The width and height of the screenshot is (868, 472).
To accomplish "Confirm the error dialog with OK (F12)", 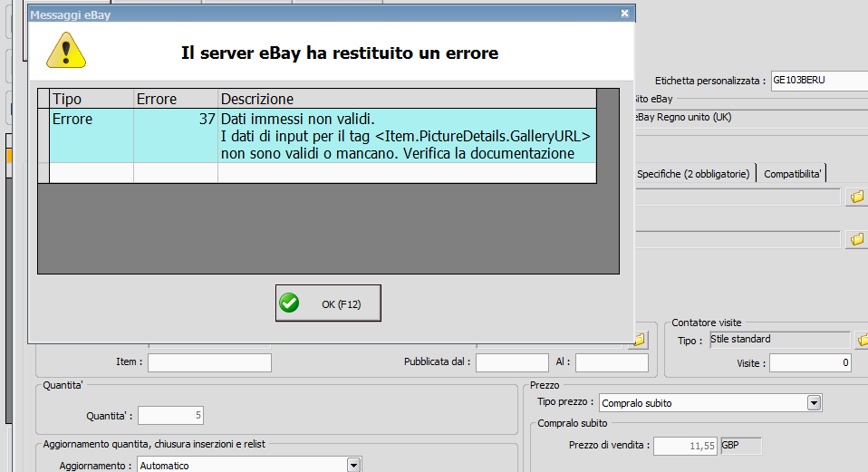I will [x=328, y=303].
